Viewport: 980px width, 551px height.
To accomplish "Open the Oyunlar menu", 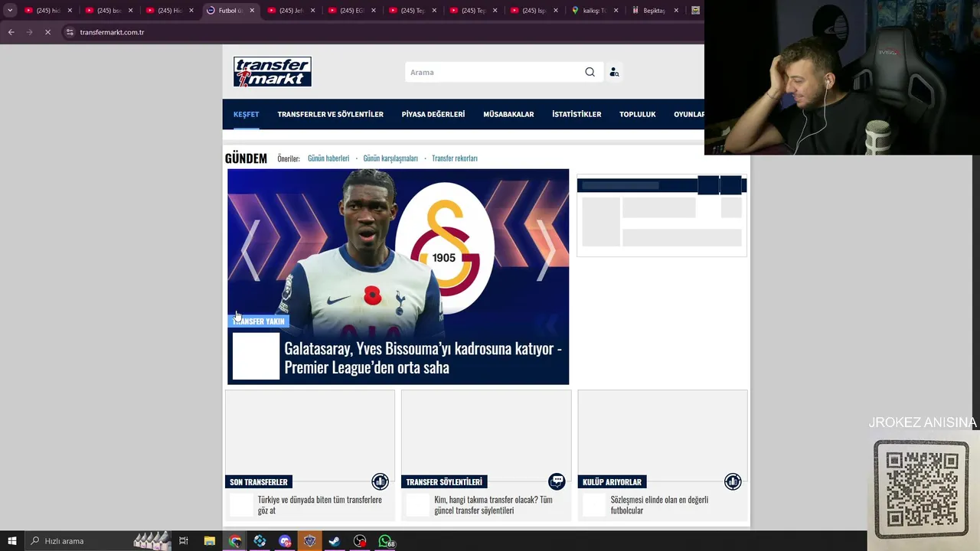I will [688, 114].
